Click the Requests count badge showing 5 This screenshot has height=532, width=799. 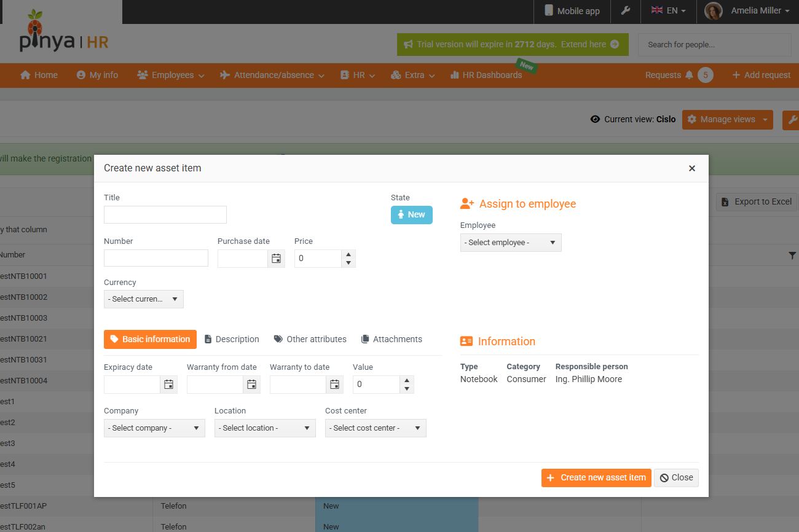point(706,75)
